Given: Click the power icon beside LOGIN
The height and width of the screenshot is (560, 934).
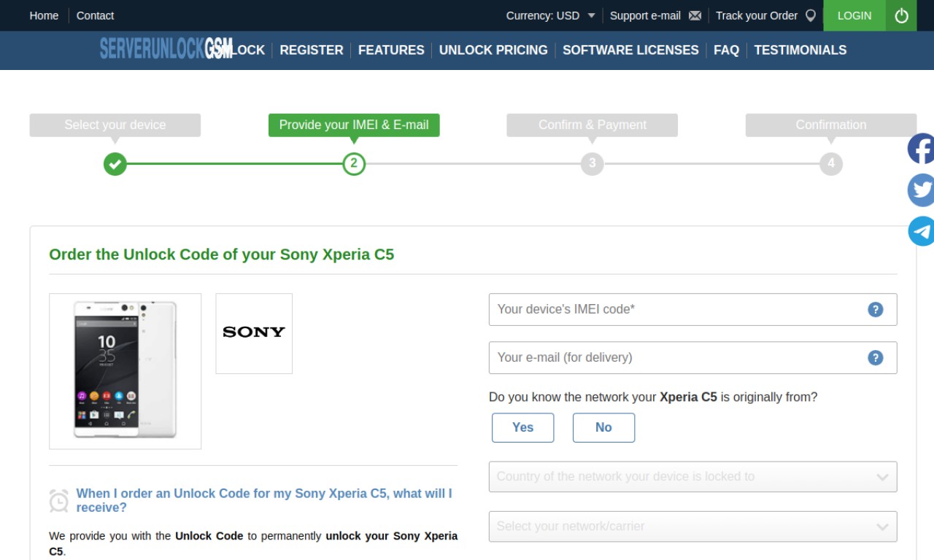Looking at the screenshot, I should [x=901, y=15].
